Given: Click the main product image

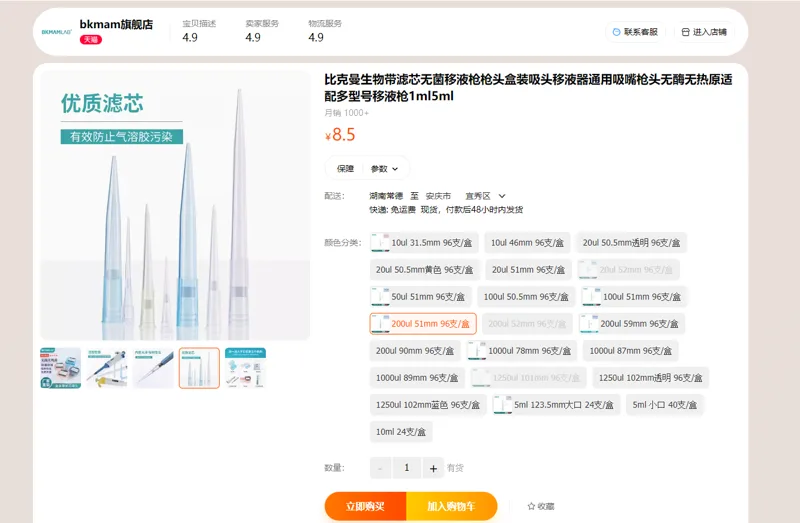Looking at the screenshot, I should [x=175, y=205].
